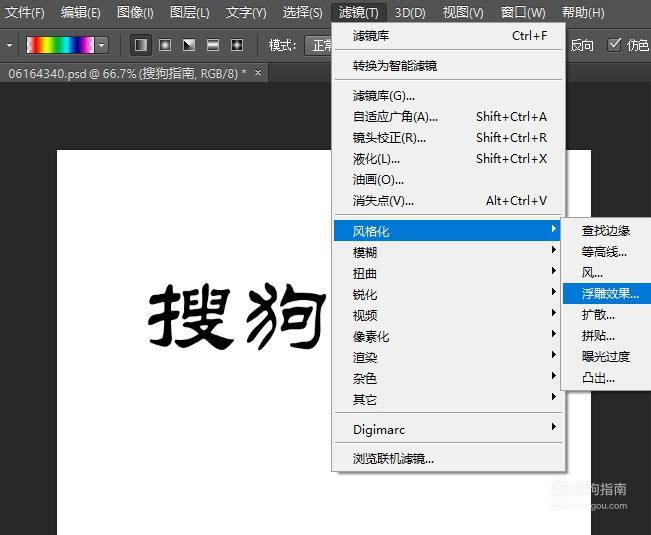
Task: Open the 图层(L) menu
Action: (x=190, y=12)
